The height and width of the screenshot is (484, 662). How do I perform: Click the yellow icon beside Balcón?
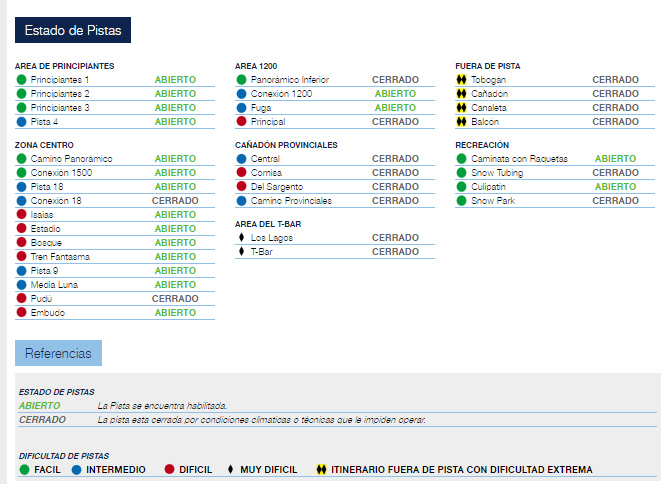pos(461,121)
